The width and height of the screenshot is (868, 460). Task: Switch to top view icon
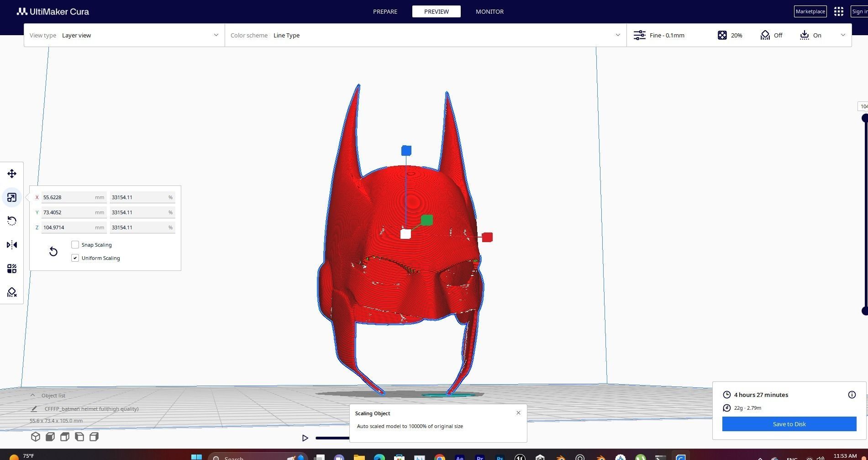tap(65, 437)
